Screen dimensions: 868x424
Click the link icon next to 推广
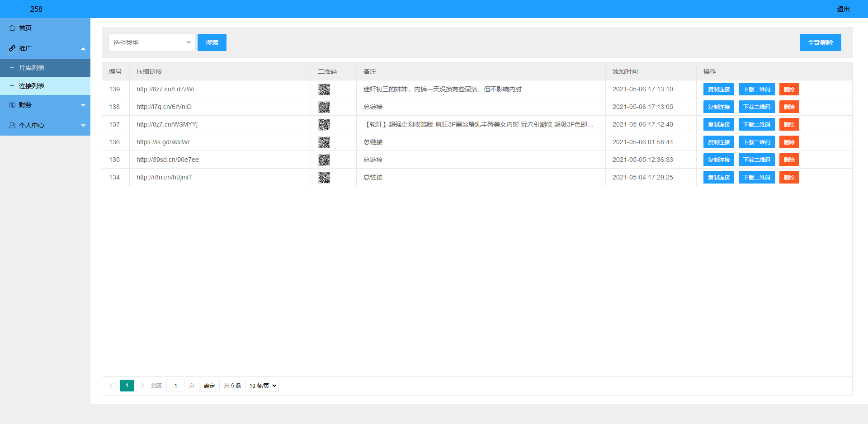(x=12, y=48)
